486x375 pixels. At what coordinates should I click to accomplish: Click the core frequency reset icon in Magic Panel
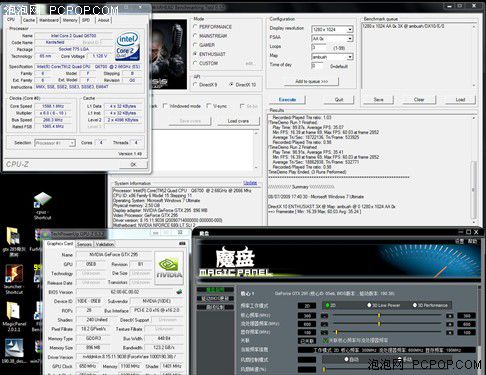pyautogui.click(x=324, y=315)
